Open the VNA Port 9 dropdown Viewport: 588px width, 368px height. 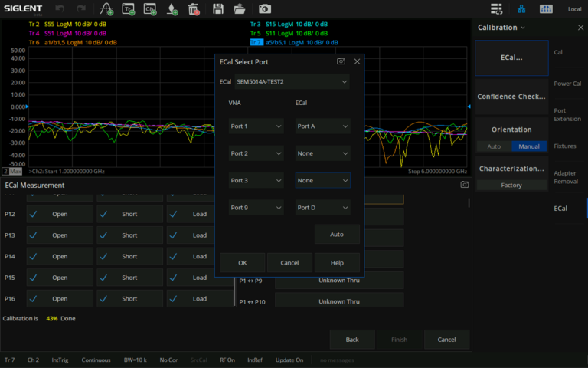(x=256, y=207)
